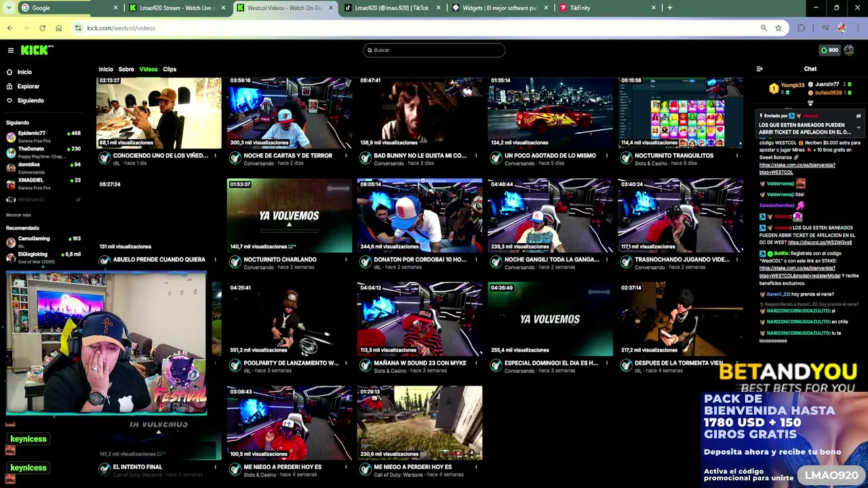Switch to the Videos channel tab
This screenshot has height=488, width=868.
tap(149, 69)
